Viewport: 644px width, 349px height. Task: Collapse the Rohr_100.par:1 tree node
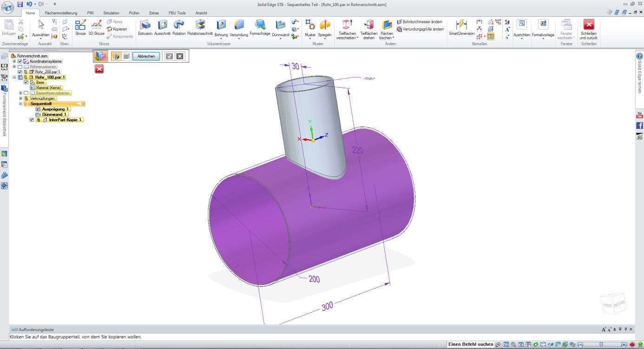point(14,77)
